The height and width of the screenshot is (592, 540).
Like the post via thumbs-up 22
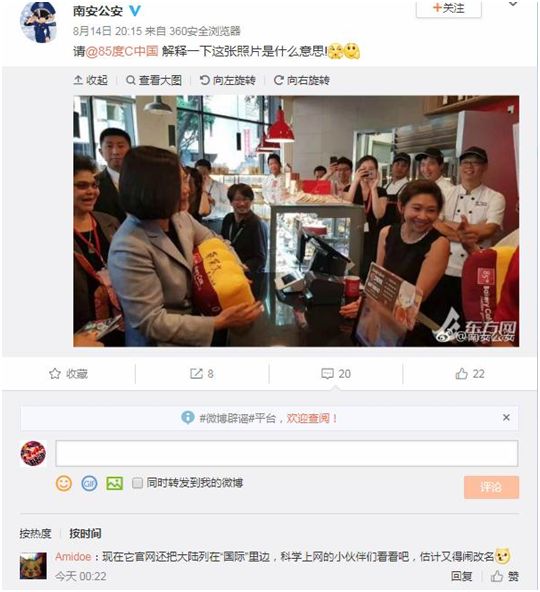[461, 374]
